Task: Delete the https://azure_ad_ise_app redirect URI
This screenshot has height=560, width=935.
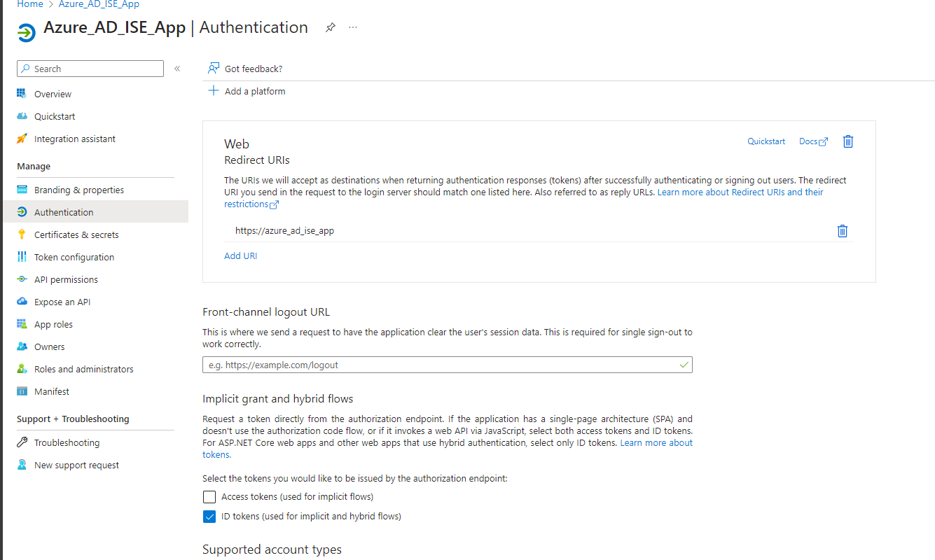Action: click(843, 231)
